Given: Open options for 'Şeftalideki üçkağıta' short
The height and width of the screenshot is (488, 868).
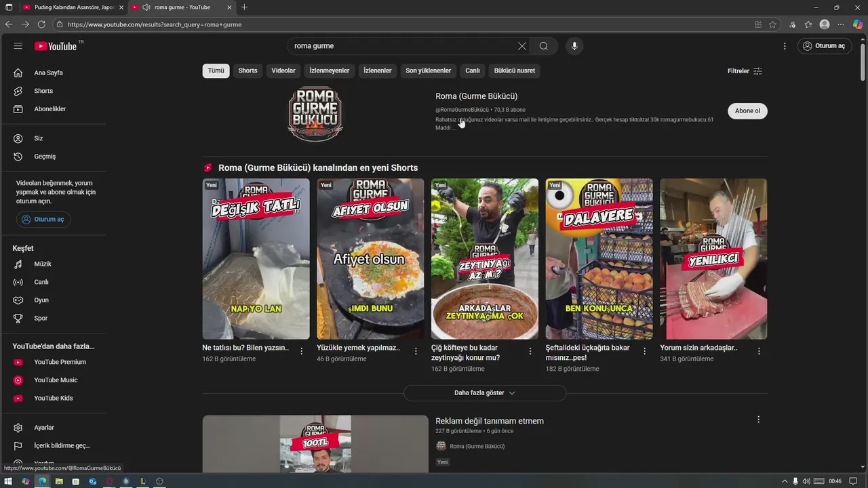Looking at the screenshot, I should tap(645, 351).
